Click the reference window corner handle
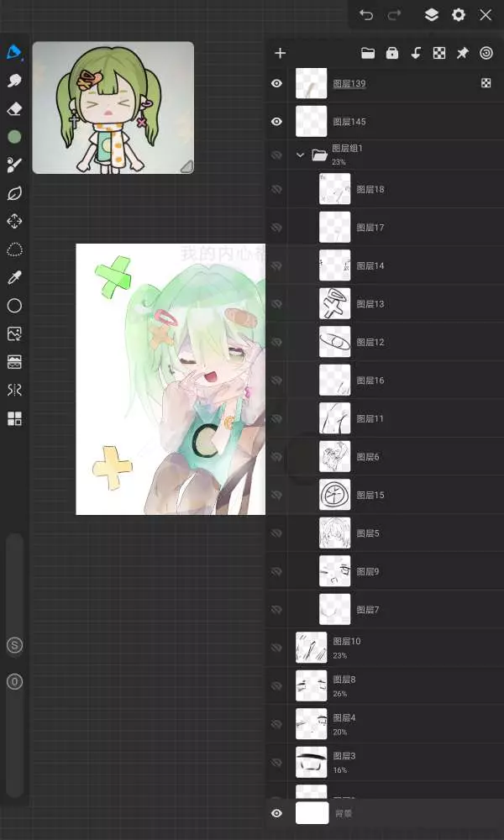504x840 pixels. tap(186, 166)
